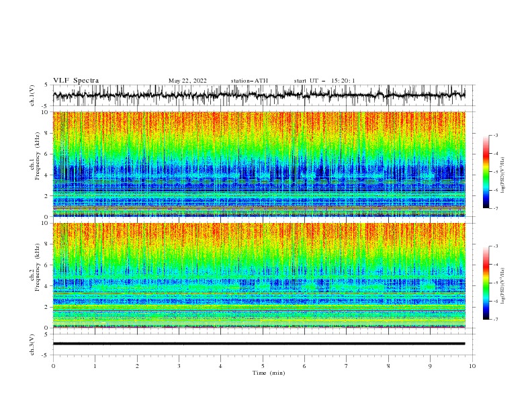Click the "ch.3(V)" axis label
This screenshot has width=532, height=411.
[32, 345]
